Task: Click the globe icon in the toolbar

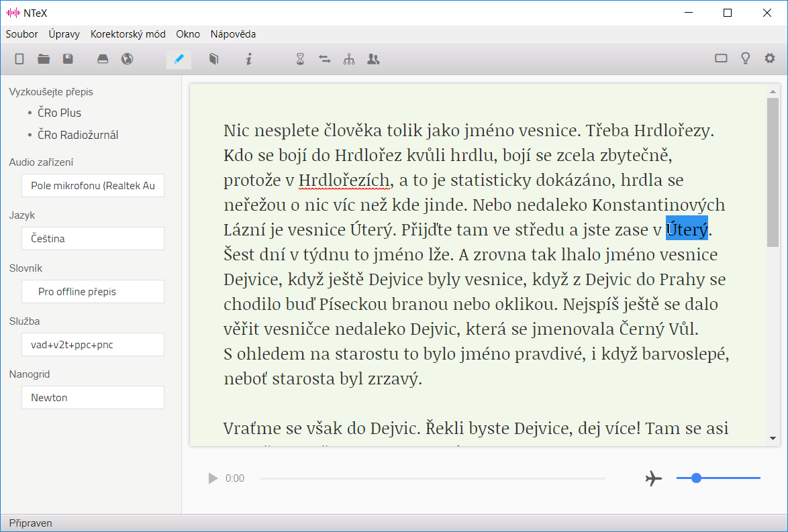Action: tap(127, 59)
